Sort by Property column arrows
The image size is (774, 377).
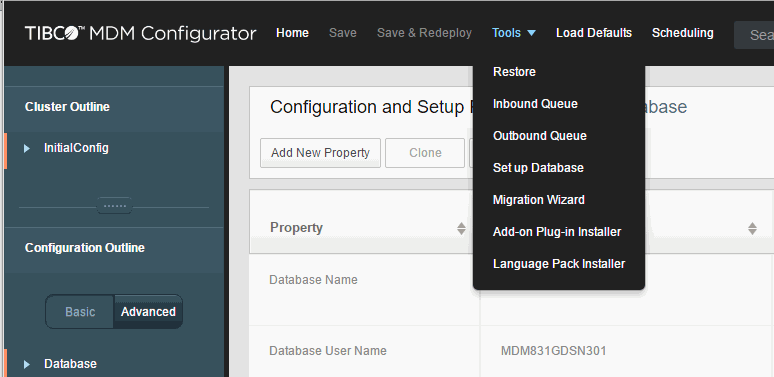click(461, 228)
